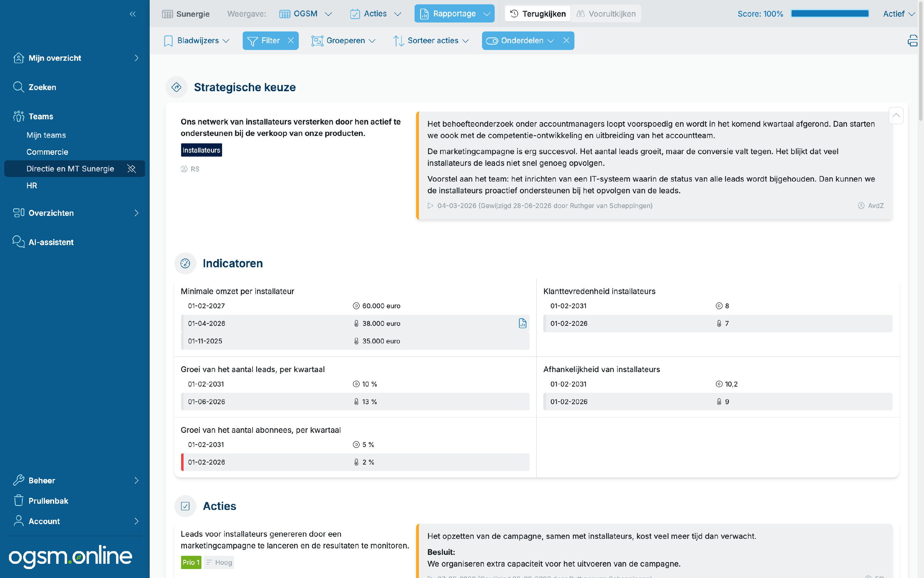Click Klanttevredenheid installateurs indicator

click(x=599, y=291)
